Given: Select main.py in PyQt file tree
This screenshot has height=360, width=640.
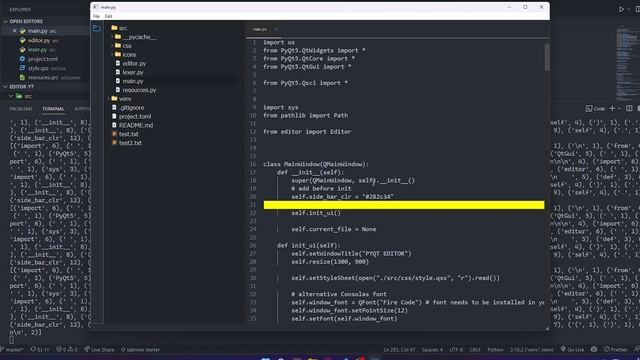Looking at the screenshot, I should point(133,81).
